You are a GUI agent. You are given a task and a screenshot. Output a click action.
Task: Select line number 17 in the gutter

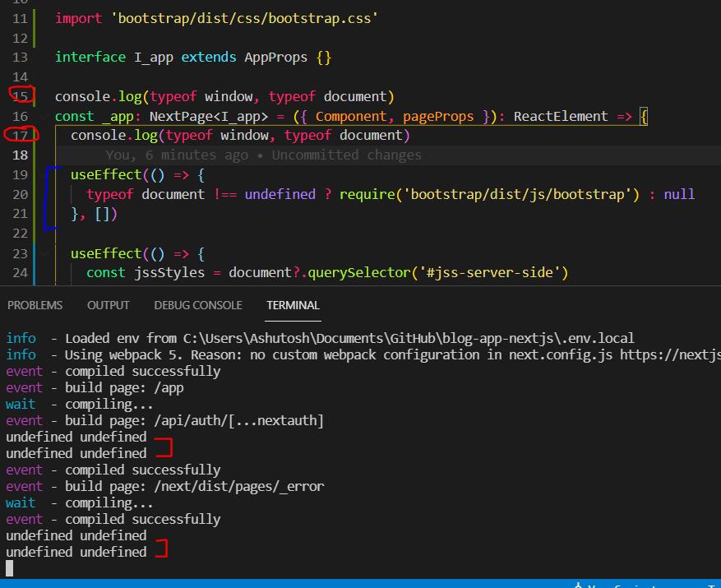tap(20, 136)
